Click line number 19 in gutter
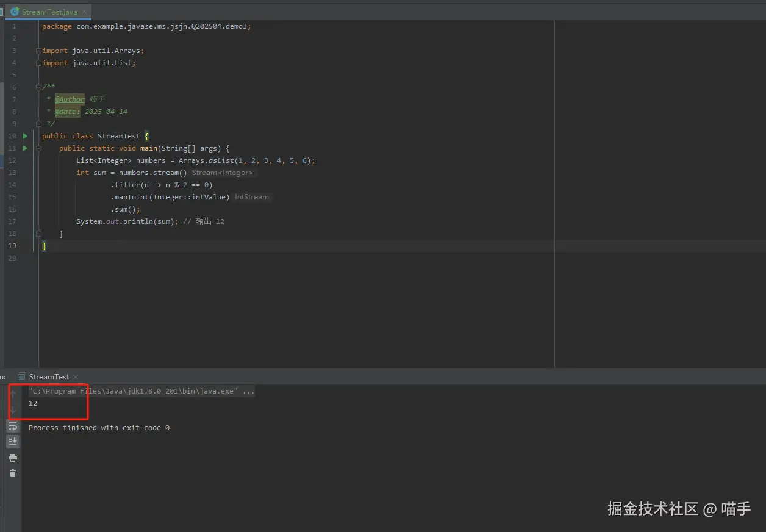766x532 pixels. pyautogui.click(x=13, y=246)
